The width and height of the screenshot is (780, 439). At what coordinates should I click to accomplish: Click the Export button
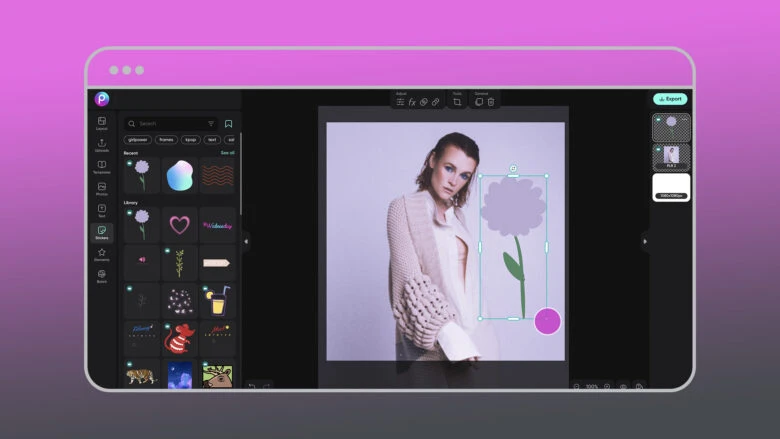click(x=670, y=99)
